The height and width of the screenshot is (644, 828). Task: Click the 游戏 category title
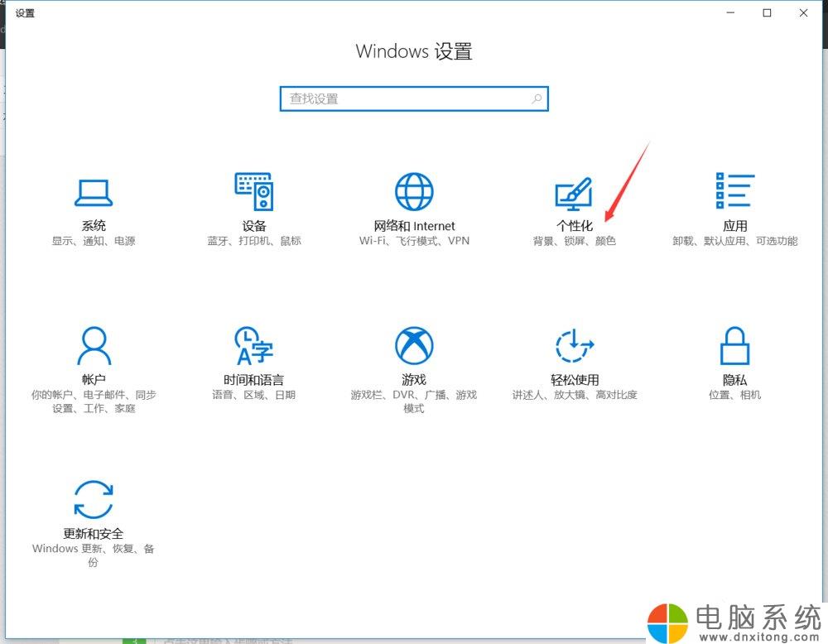tap(414, 380)
